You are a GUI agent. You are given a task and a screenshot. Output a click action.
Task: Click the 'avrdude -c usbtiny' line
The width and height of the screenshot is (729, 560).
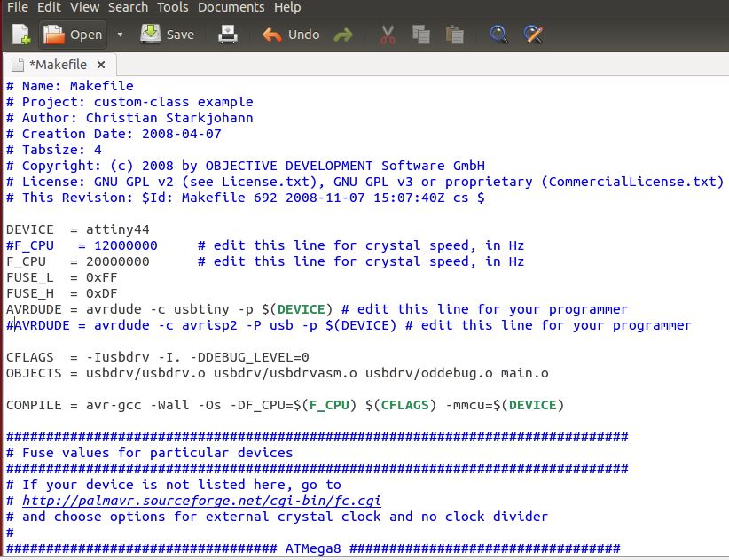coord(317,309)
